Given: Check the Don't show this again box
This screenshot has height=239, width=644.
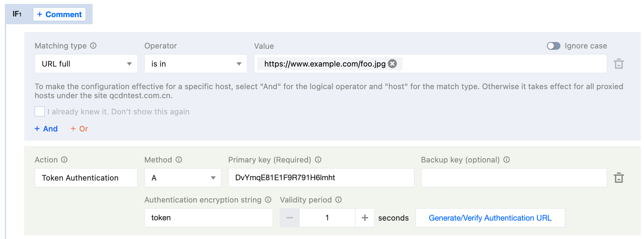Looking at the screenshot, I should coord(40,111).
